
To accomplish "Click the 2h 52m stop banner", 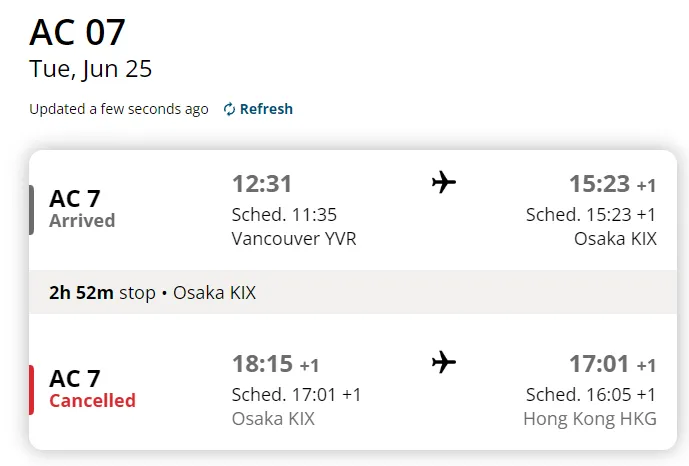I will [353, 293].
